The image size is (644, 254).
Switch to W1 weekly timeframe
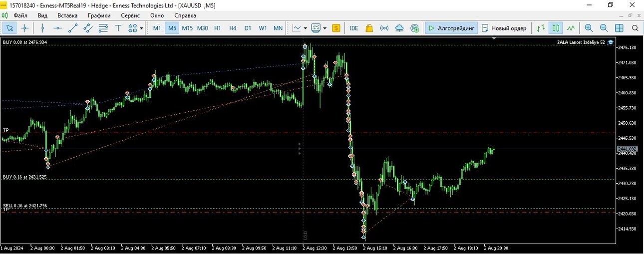[263, 28]
